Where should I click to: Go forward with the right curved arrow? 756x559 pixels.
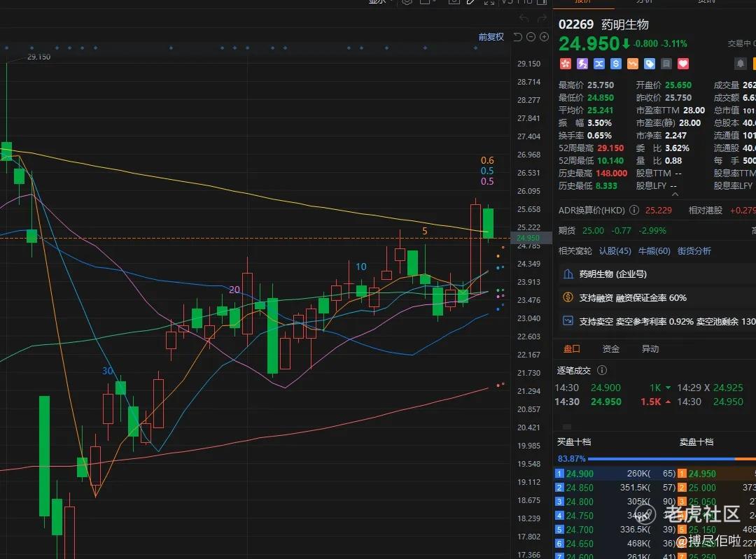point(542,18)
